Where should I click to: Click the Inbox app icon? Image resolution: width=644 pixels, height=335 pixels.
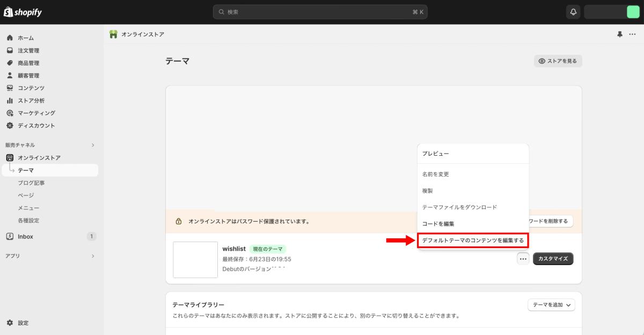point(10,237)
